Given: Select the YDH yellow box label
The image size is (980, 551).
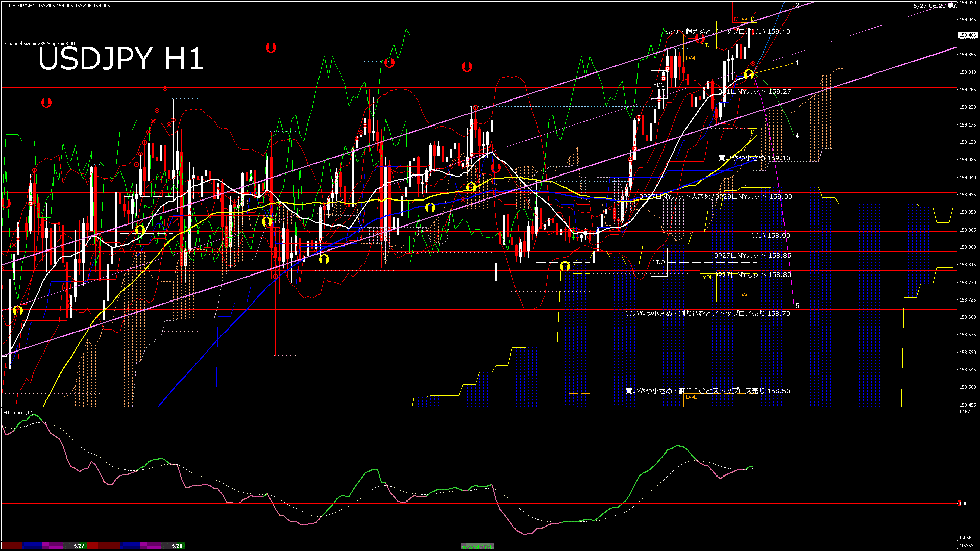Looking at the screenshot, I should 707,45.
